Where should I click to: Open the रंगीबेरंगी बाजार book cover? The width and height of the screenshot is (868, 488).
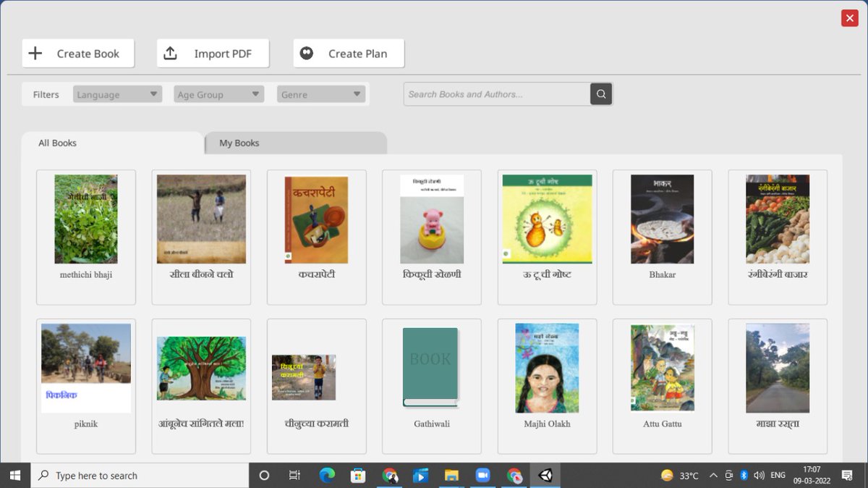(x=778, y=219)
